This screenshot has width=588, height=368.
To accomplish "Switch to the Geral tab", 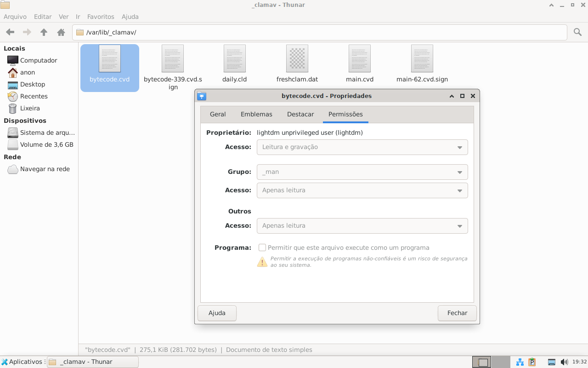I will tap(218, 114).
